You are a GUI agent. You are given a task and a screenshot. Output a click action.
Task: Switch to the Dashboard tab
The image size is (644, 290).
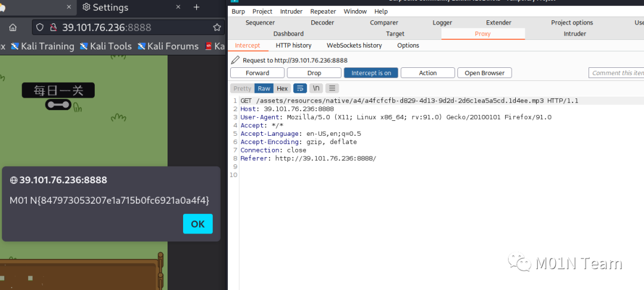coord(289,33)
